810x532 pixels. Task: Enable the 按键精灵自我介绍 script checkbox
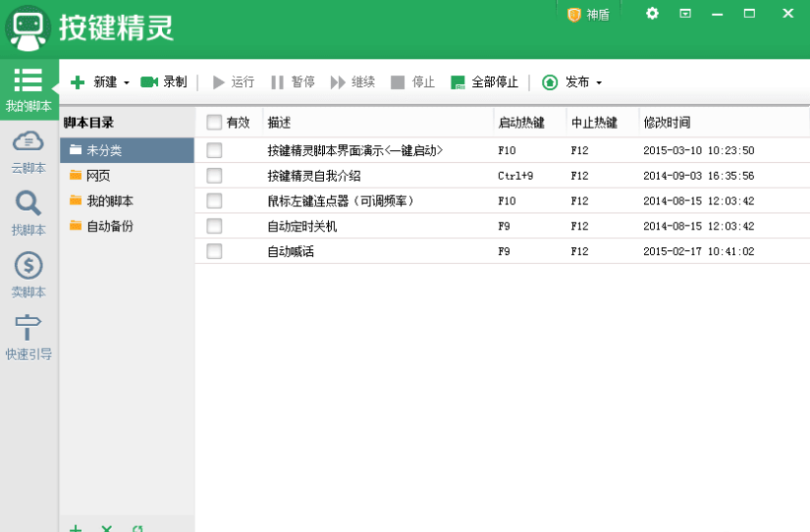[x=214, y=176]
